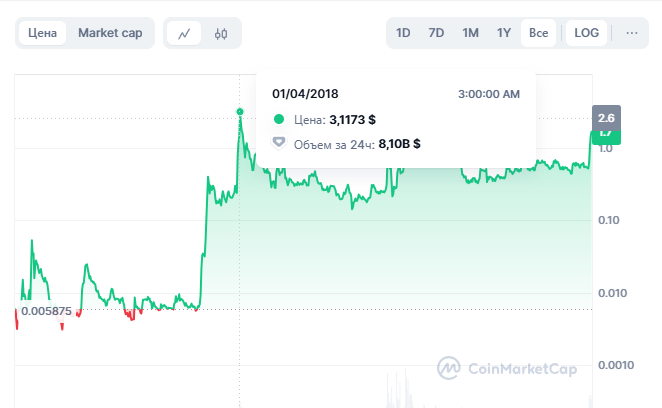
Task: Switch to the Цена tab
Action: (43, 33)
